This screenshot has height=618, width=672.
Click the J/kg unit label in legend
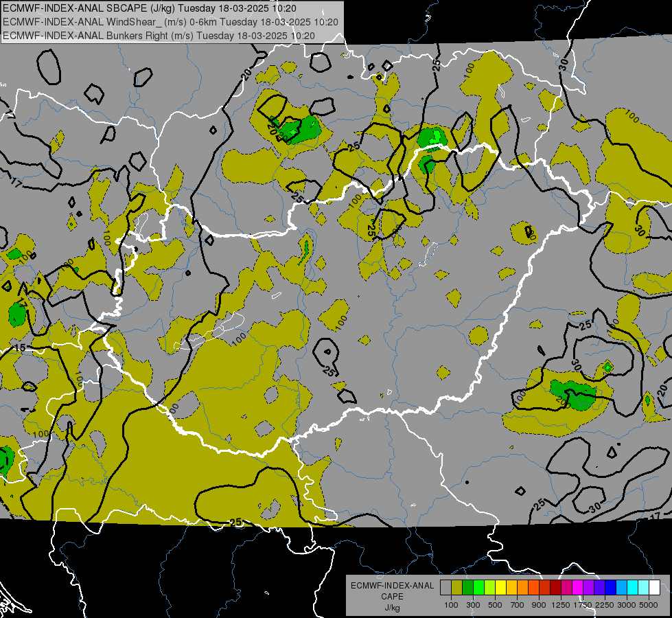pos(392,608)
